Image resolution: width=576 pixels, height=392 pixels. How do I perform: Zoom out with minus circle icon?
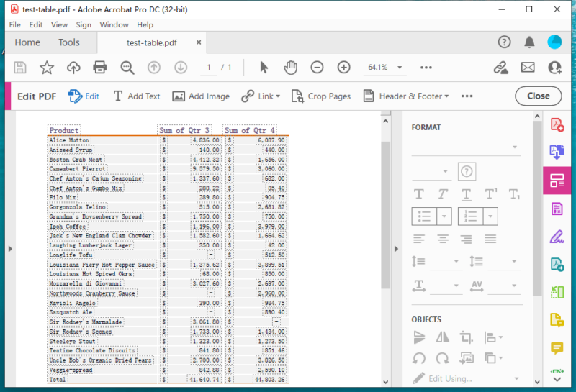(317, 68)
